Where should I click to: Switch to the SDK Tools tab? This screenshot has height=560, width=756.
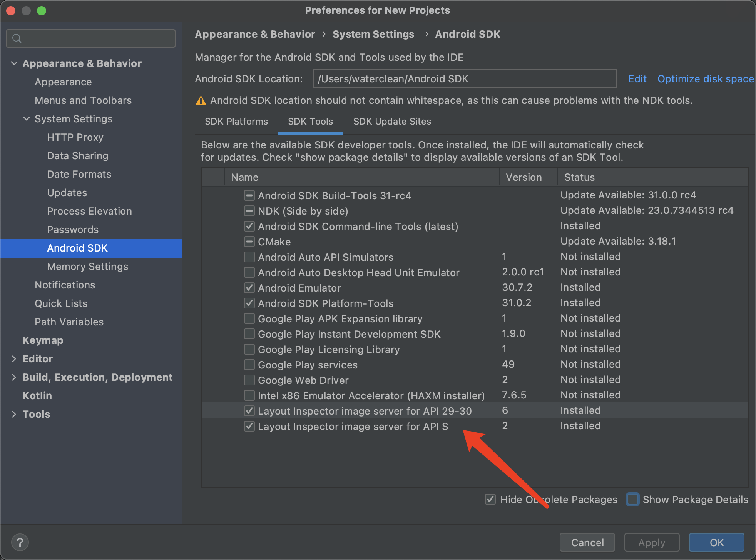pos(310,122)
